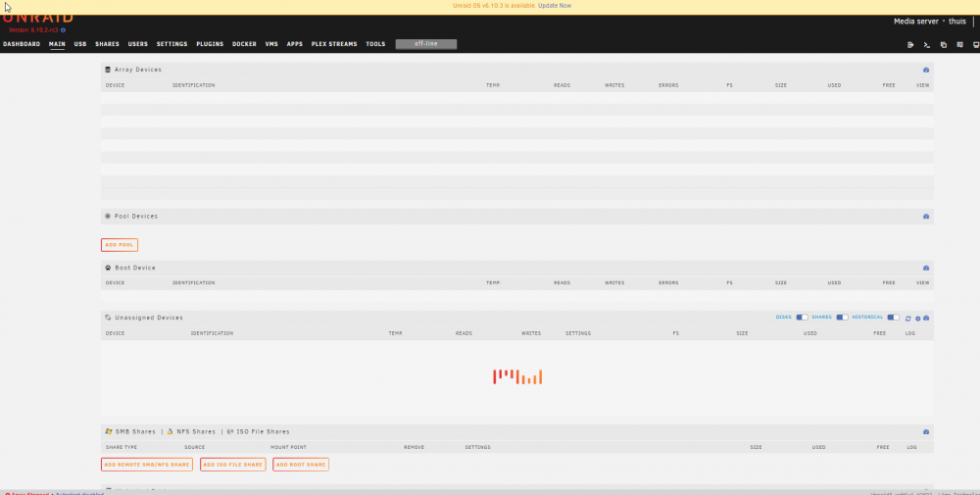Screen dimensions: 980x495
Task: Toggle the Shares switch
Action: [x=843, y=318]
